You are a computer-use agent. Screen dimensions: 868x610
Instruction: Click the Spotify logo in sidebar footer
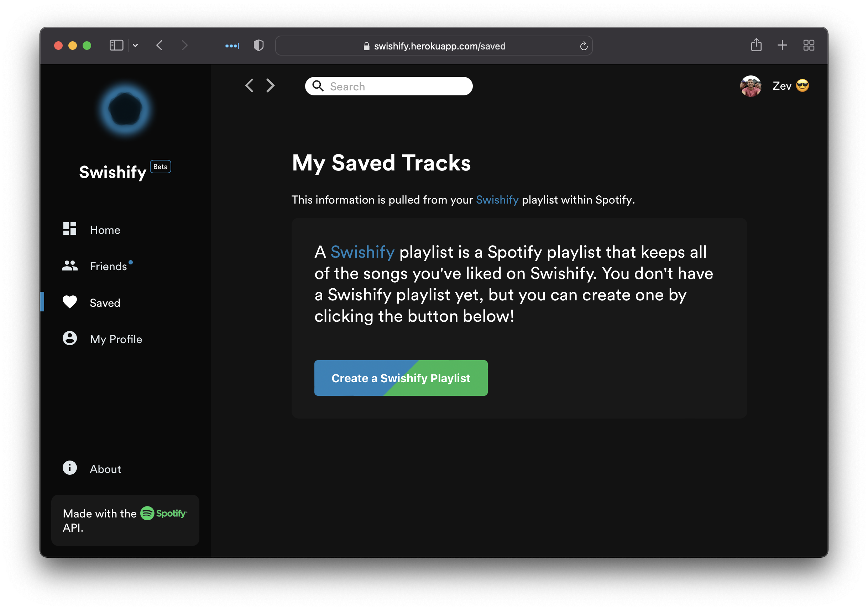coord(164,513)
